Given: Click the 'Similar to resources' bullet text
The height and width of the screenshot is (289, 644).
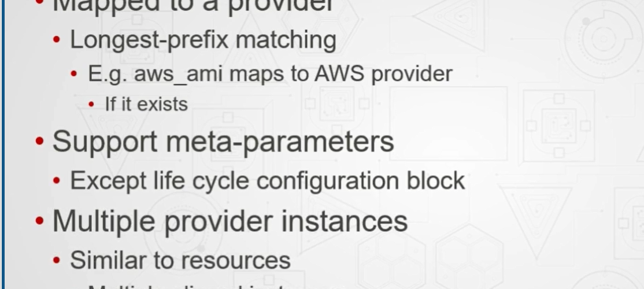Looking at the screenshot, I should (180, 260).
